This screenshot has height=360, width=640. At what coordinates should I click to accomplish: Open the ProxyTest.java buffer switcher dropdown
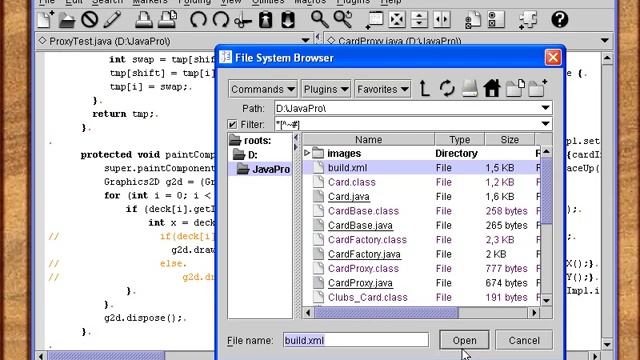click(x=305, y=41)
